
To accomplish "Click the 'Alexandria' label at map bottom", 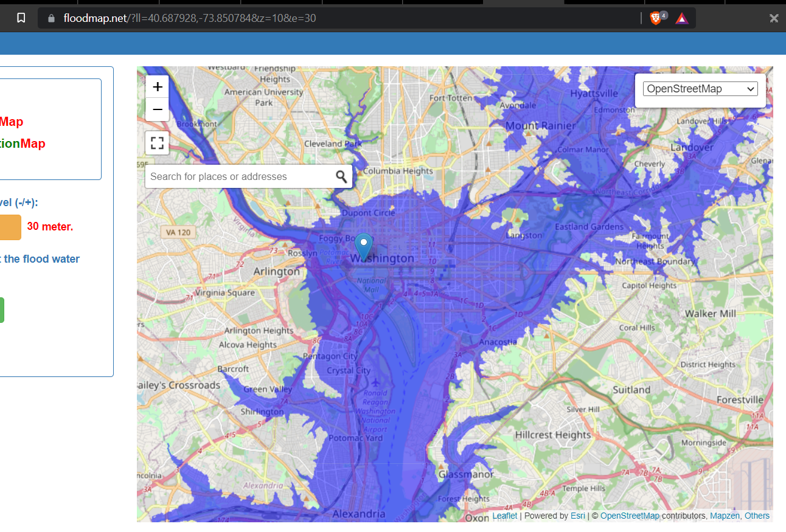I will click(x=359, y=514).
